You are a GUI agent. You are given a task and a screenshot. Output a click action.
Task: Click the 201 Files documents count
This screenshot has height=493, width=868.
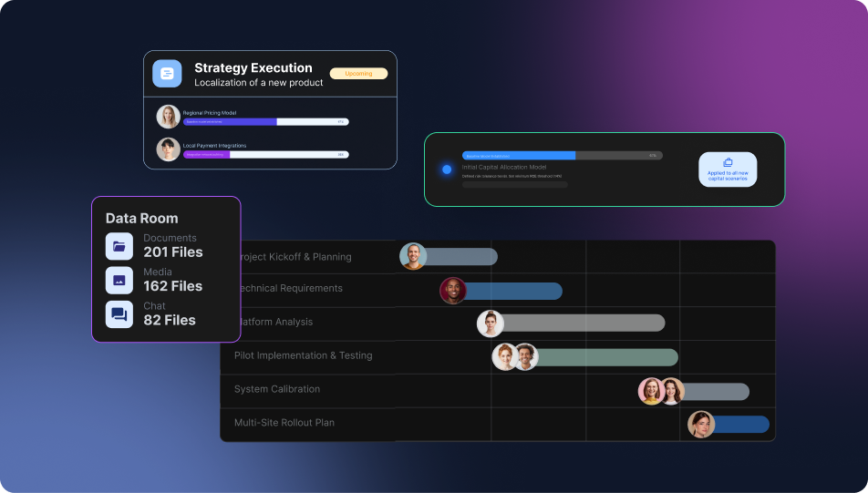coord(173,252)
